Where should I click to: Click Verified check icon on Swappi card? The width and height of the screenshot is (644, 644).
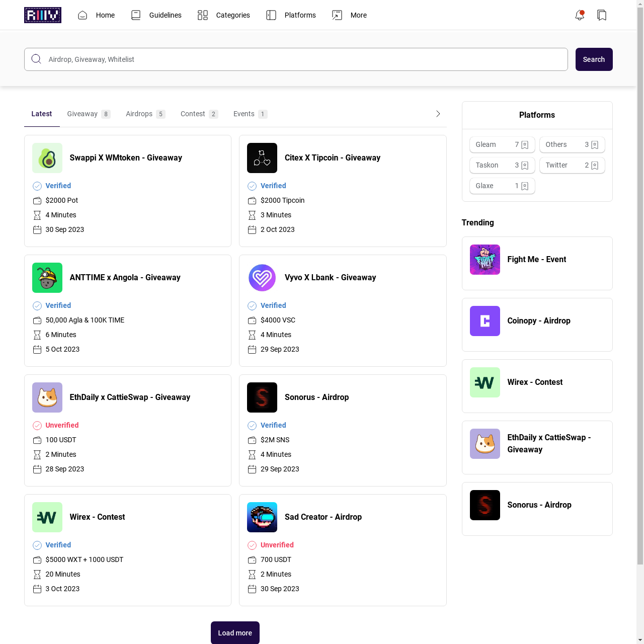(37, 186)
